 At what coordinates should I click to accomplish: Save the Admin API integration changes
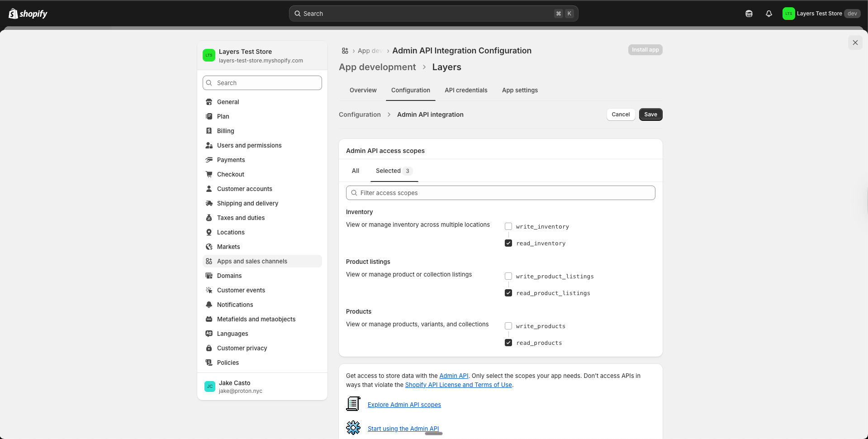coord(650,115)
